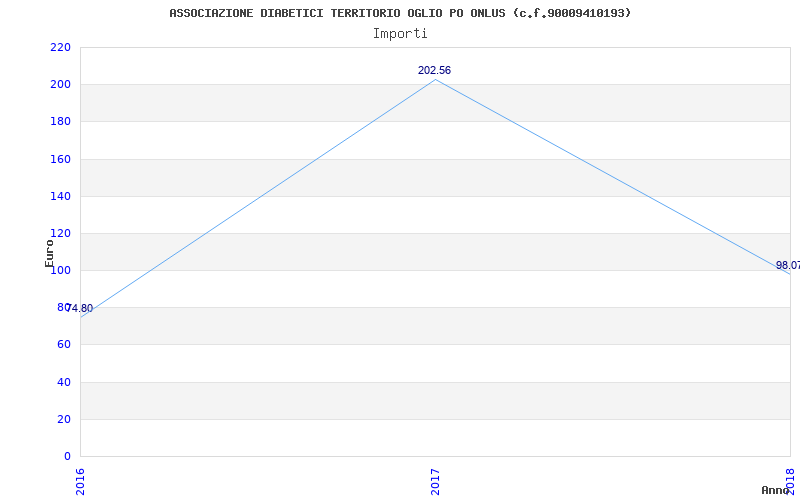Click the 180 y-axis tick label
Viewport: 800px width, 500px height.
60,122
